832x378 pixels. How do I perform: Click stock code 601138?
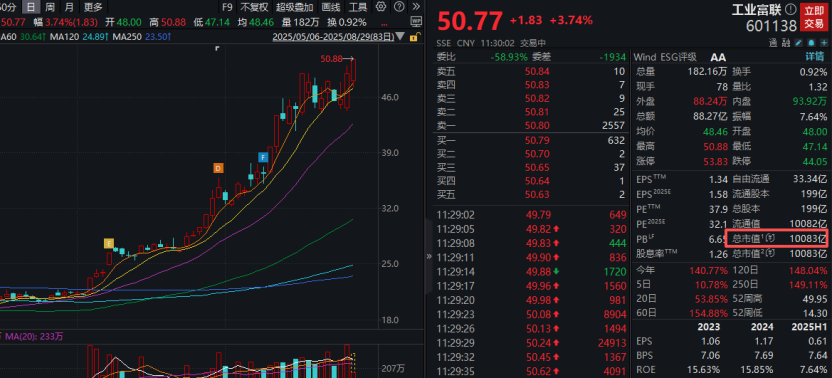pos(772,26)
